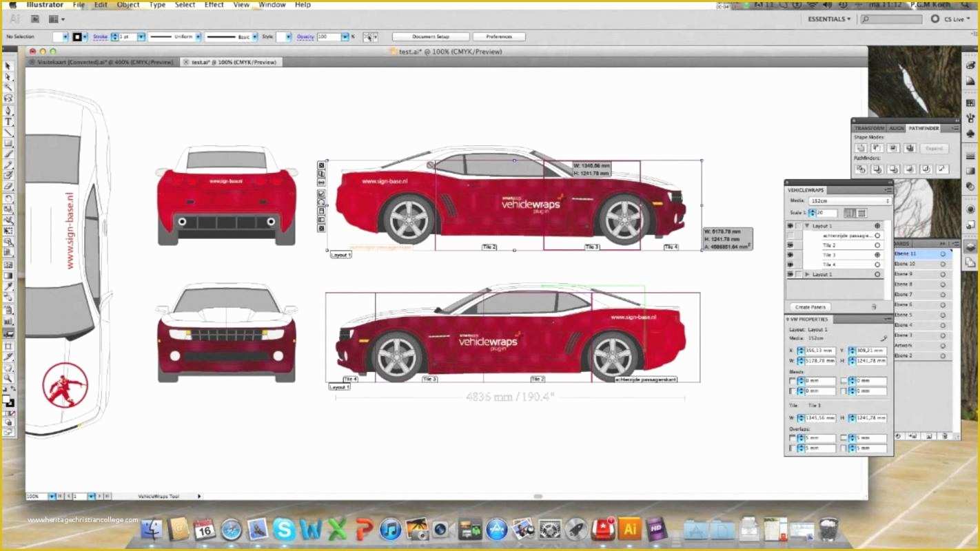Click the Outline pathfinder icon
The image size is (980, 551).
(x=926, y=169)
